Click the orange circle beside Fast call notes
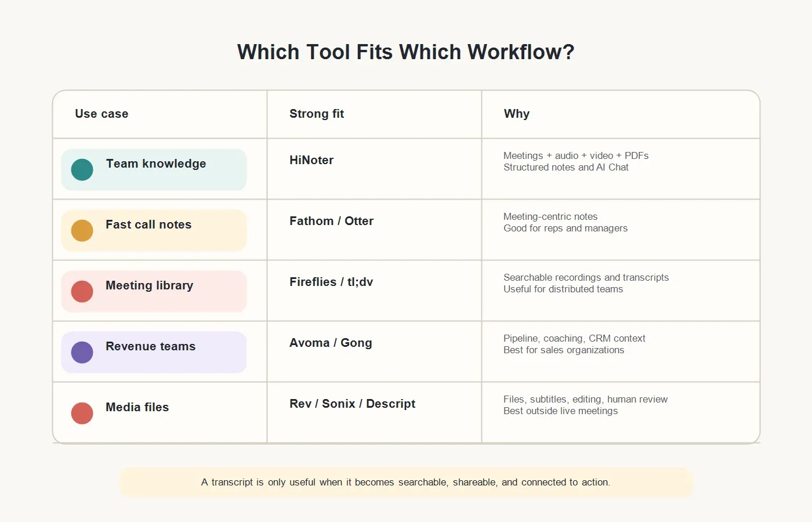Viewport: 812px width, 522px height. tap(82, 230)
